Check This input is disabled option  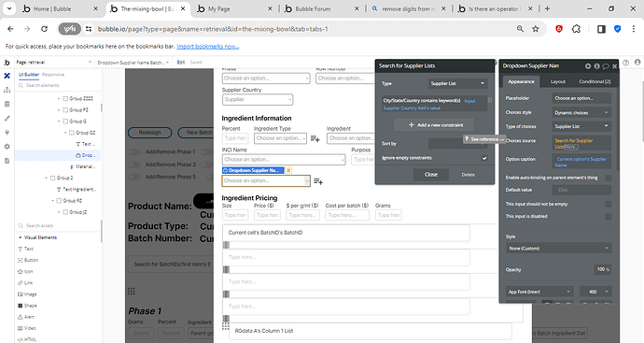point(609,216)
